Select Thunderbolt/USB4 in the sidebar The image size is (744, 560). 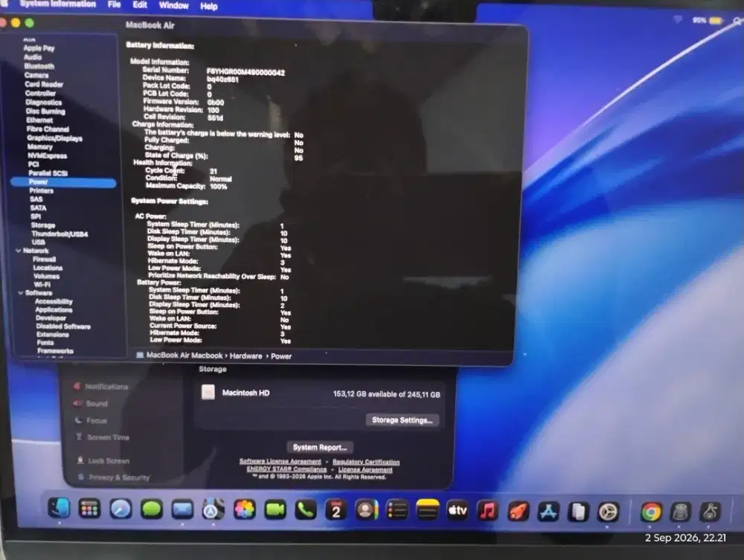tap(60, 234)
